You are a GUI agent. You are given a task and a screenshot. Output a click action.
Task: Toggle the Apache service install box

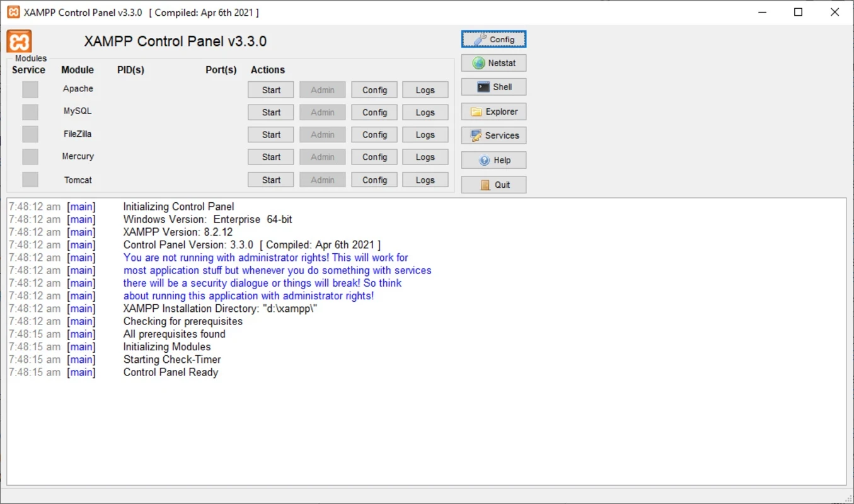30,89
